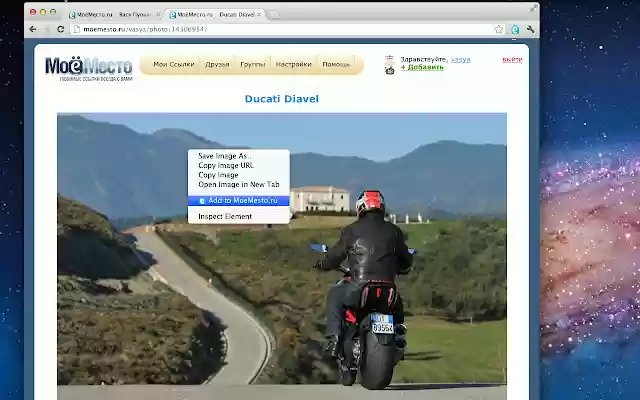Image resolution: width=640 pixels, height=400 pixels.
Task: Click the ВЫЙТИ logout link
Action: click(512, 60)
